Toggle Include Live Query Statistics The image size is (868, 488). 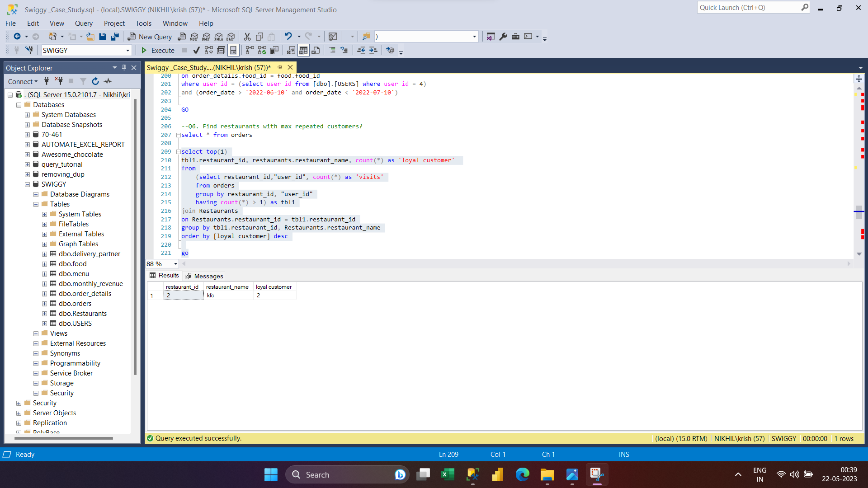point(262,50)
